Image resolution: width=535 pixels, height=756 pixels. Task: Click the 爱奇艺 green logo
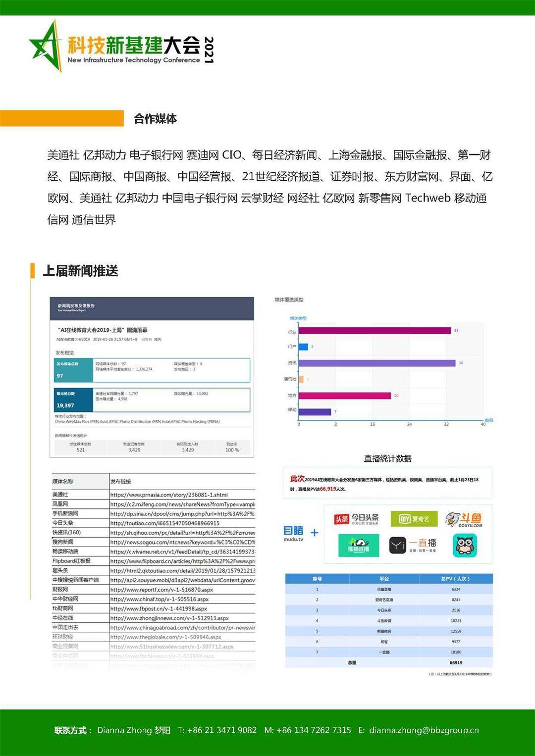point(414,519)
